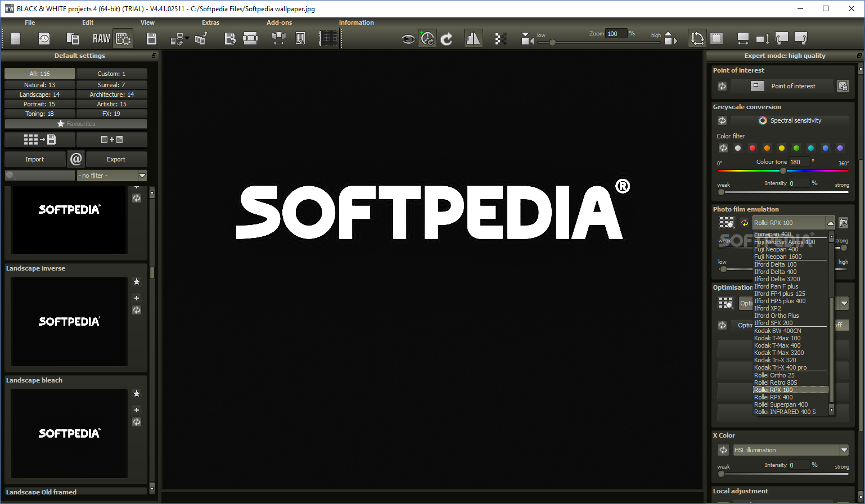Click the Import button

[x=35, y=159]
